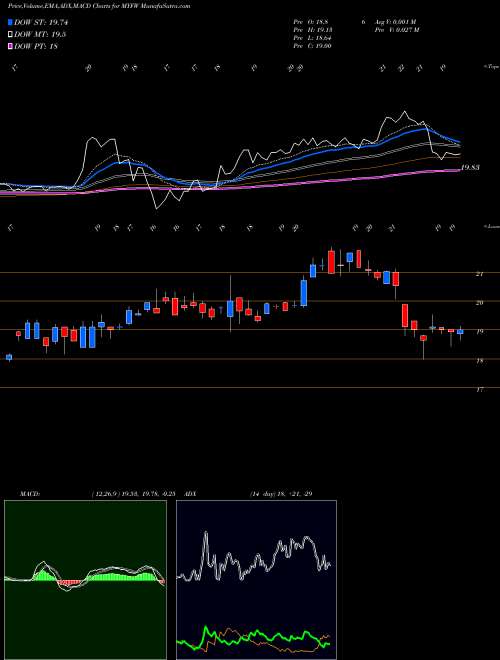500x660 pixels.
Task: Click the first blue candlestick near 18
Action: click(9, 357)
